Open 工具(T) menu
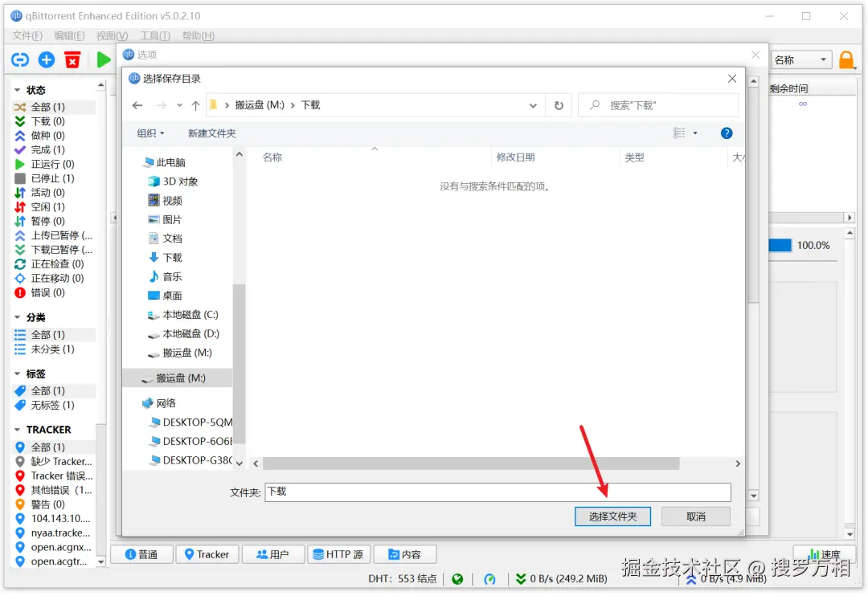The image size is (868, 596). pos(155,36)
